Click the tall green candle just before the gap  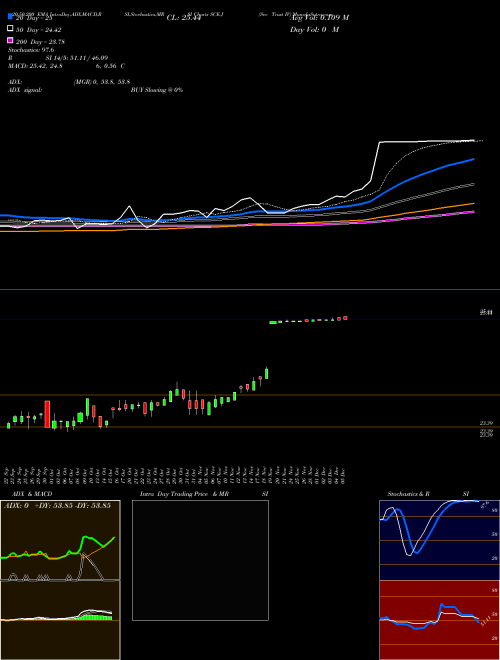[266, 373]
